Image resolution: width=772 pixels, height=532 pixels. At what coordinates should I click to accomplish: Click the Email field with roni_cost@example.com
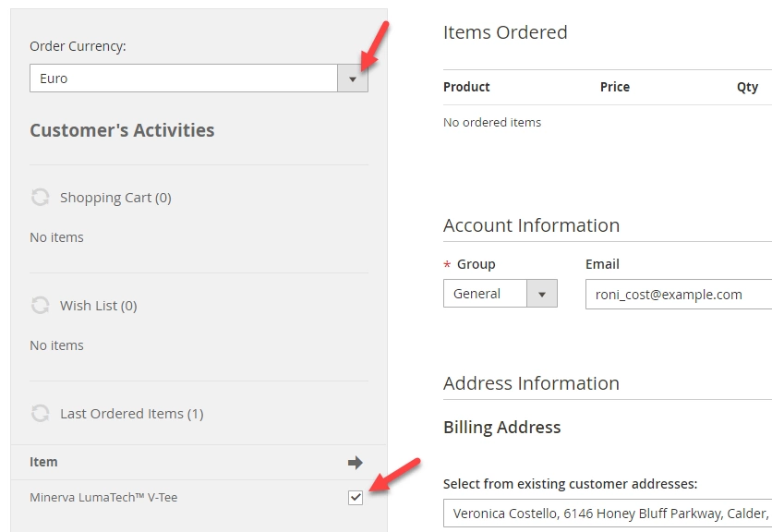pyautogui.click(x=679, y=295)
